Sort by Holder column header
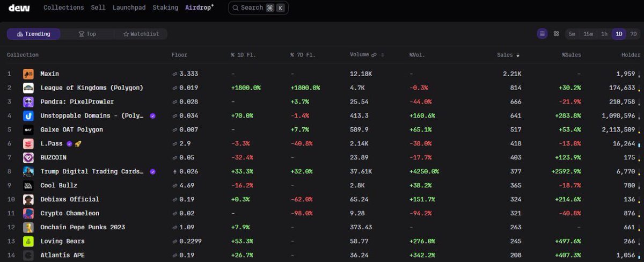The width and height of the screenshot is (644, 262). pos(631,55)
